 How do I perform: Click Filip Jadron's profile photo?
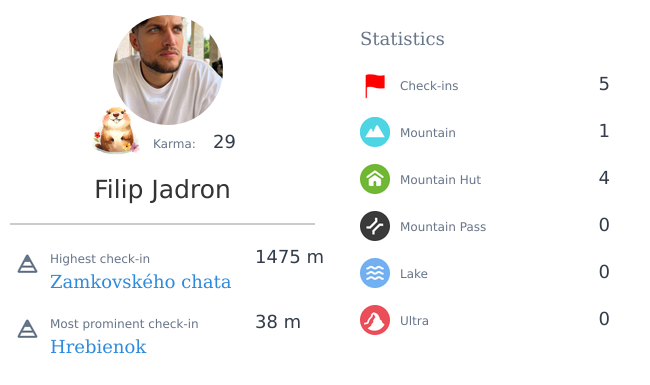(x=168, y=70)
